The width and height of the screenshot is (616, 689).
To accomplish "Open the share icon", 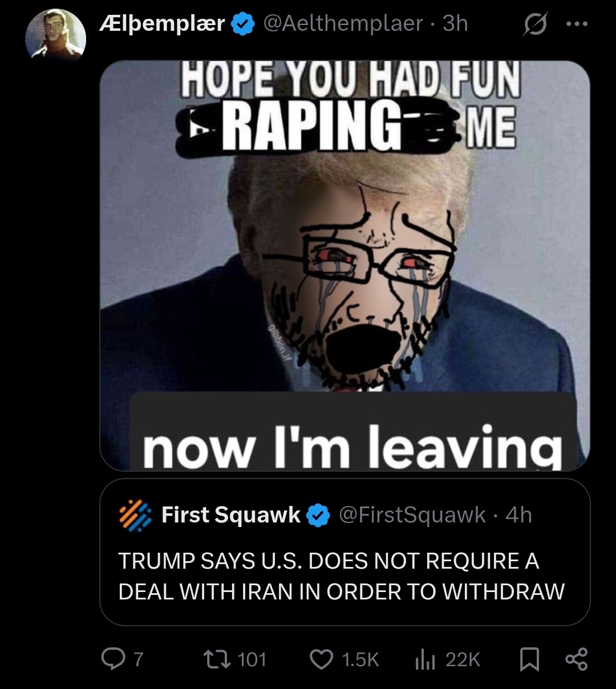I will pos(576,659).
